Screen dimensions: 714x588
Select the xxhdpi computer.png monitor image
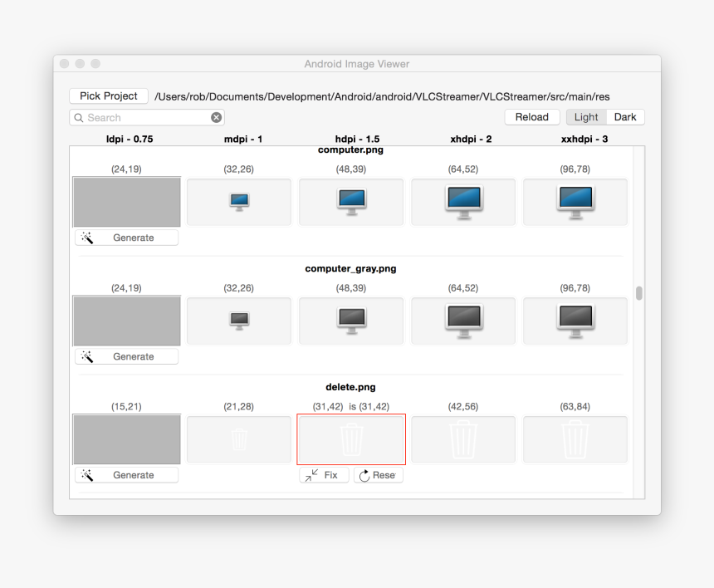[575, 202]
